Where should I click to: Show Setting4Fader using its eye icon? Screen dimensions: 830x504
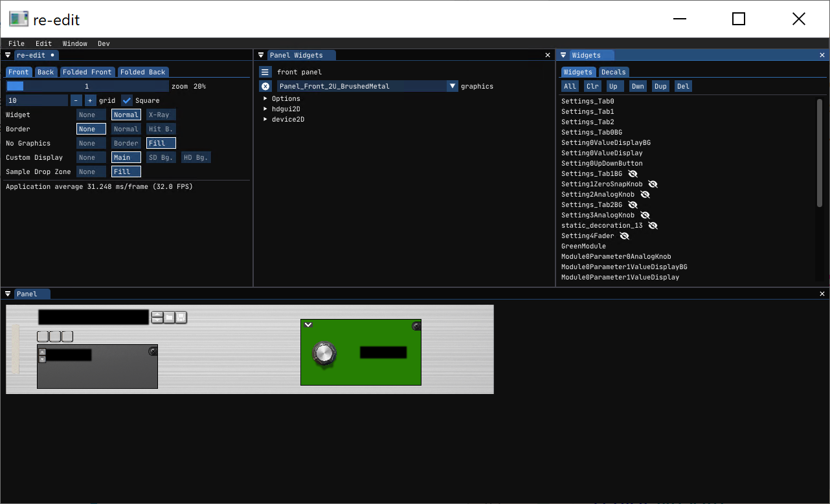[x=624, y=236]
